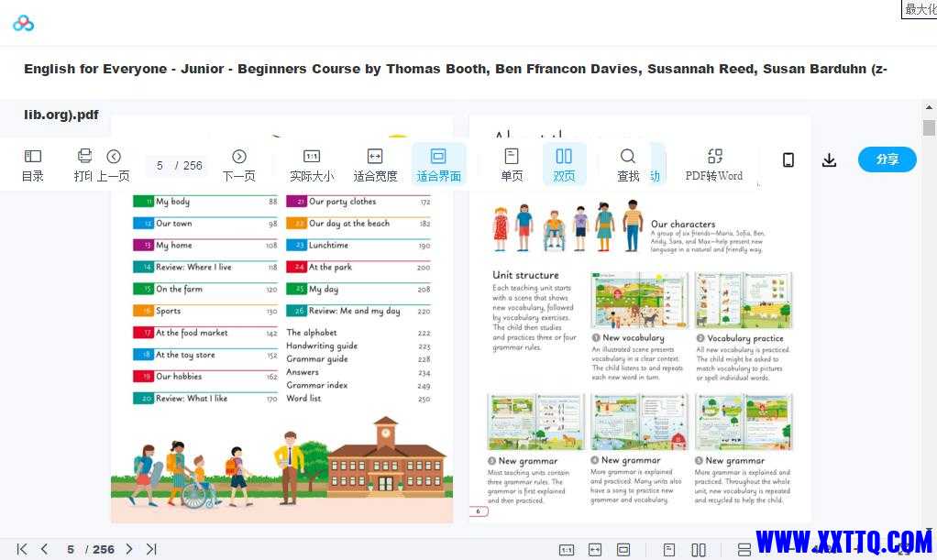
Task: Switch to 双页 double page layout
Action: tap(564, 165)
